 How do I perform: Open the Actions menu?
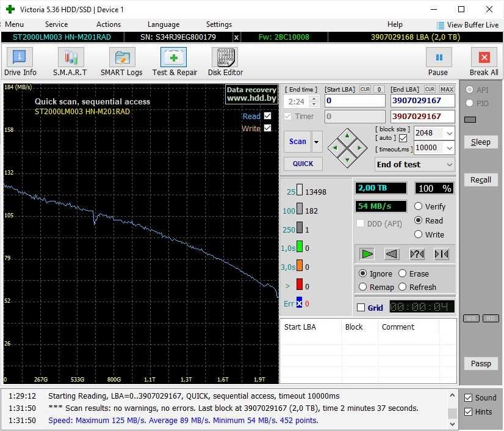coord(109,24)
